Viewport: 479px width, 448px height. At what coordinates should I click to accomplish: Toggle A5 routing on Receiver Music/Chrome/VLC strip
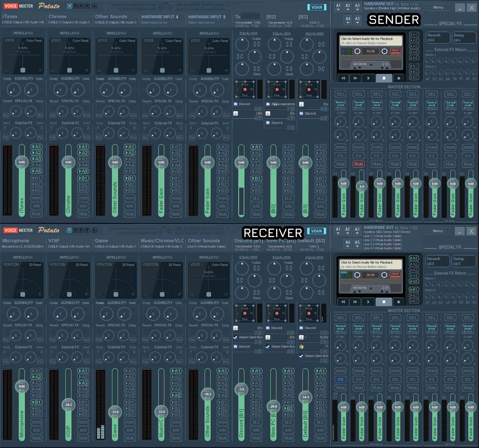point(176,395)
